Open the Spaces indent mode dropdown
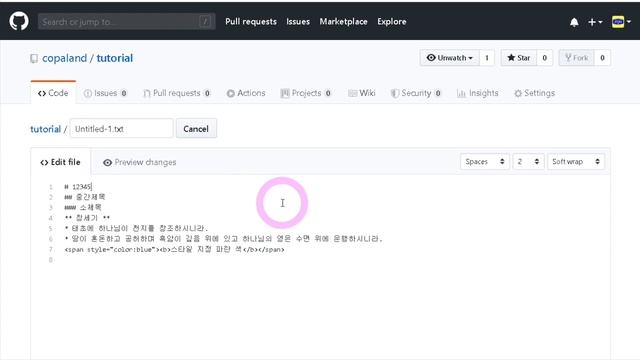Screen dimensions: 640x360 coord(484,162)
